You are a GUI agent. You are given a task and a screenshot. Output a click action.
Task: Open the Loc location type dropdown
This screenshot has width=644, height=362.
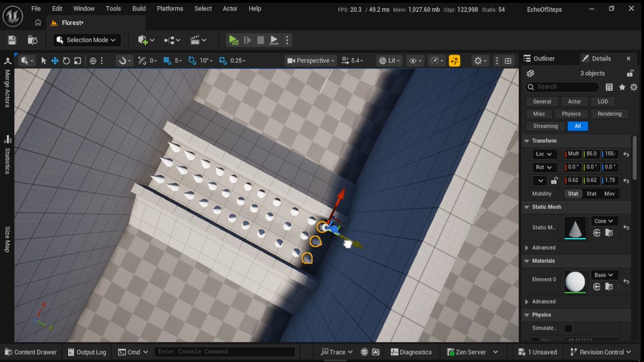(x=544, y=154)
